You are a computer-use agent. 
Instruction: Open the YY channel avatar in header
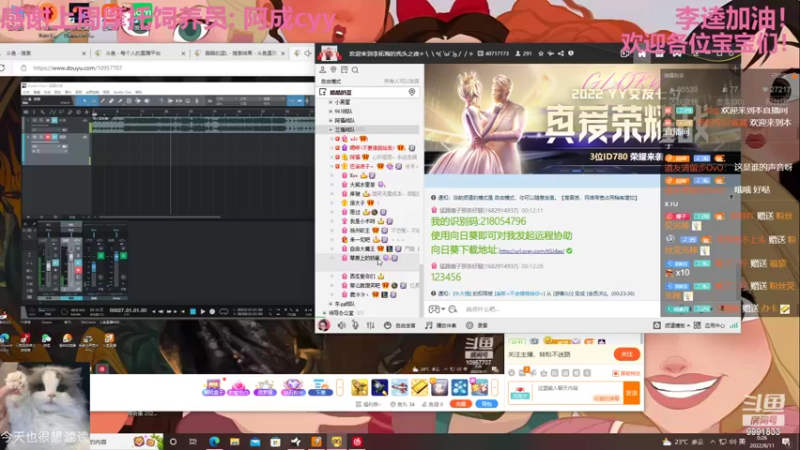[329, 53]
